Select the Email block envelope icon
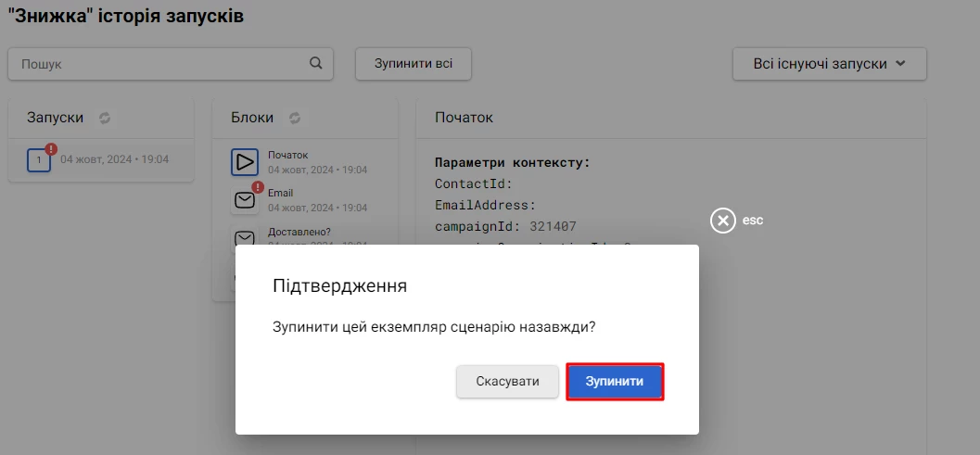This screenshot has width=980, height=455. point(245,200)
